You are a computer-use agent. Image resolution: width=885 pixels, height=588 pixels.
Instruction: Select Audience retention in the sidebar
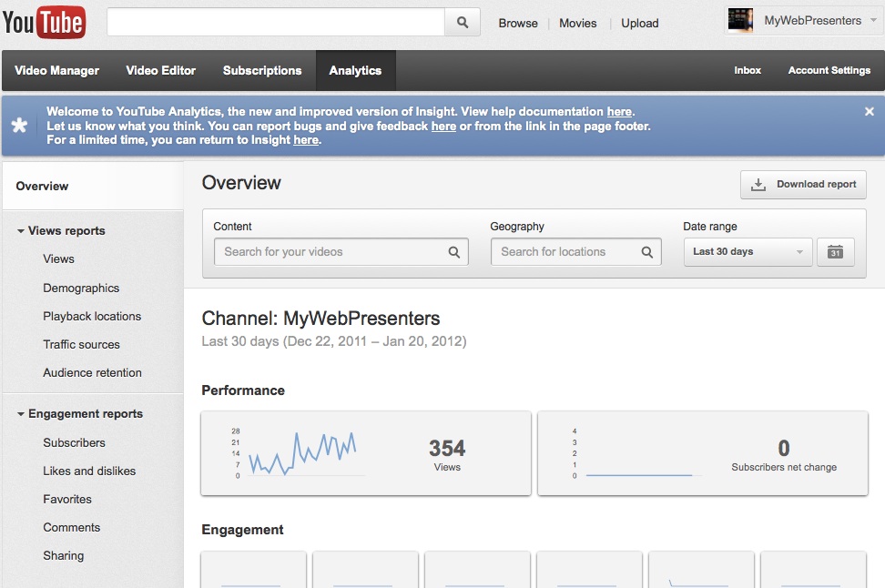tap(92, 373)
